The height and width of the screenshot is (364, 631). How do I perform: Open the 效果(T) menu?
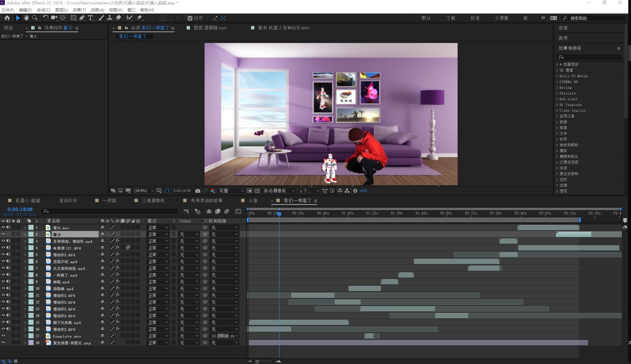point(79,10)
